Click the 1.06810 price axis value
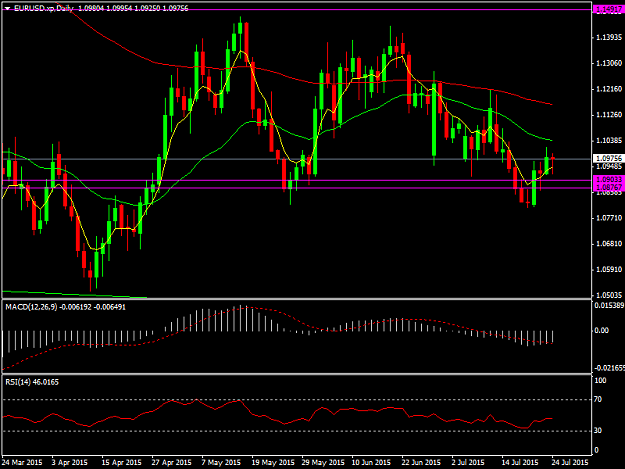Image resolution: width=625 pixels, height=469 pixels. 609,244
